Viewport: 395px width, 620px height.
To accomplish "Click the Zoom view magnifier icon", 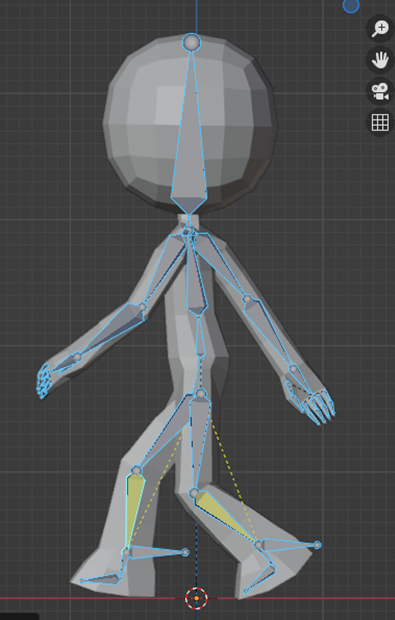I will 380,28.
